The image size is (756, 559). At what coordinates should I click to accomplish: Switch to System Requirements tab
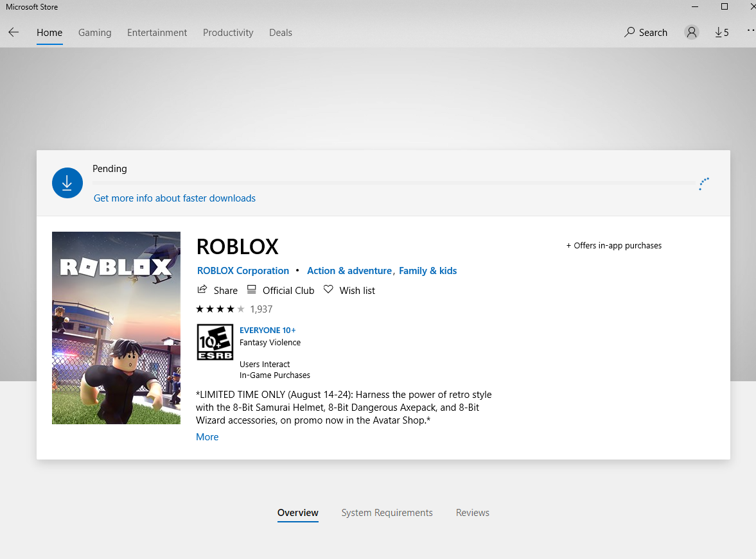387,513
